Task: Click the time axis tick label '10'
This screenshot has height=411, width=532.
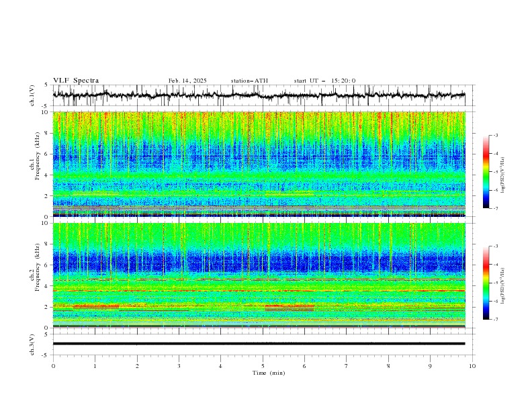Action: (472, 366)
